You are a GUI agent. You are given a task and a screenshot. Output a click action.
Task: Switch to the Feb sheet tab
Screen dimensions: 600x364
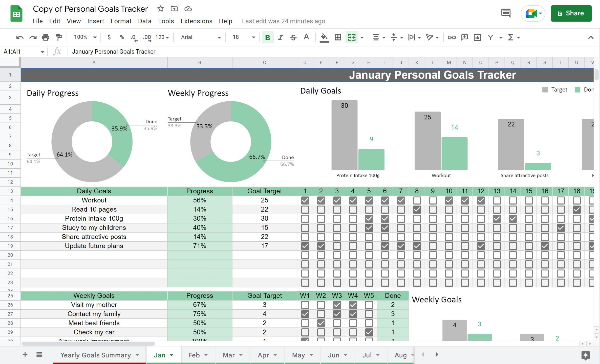[x=195, y=355]
